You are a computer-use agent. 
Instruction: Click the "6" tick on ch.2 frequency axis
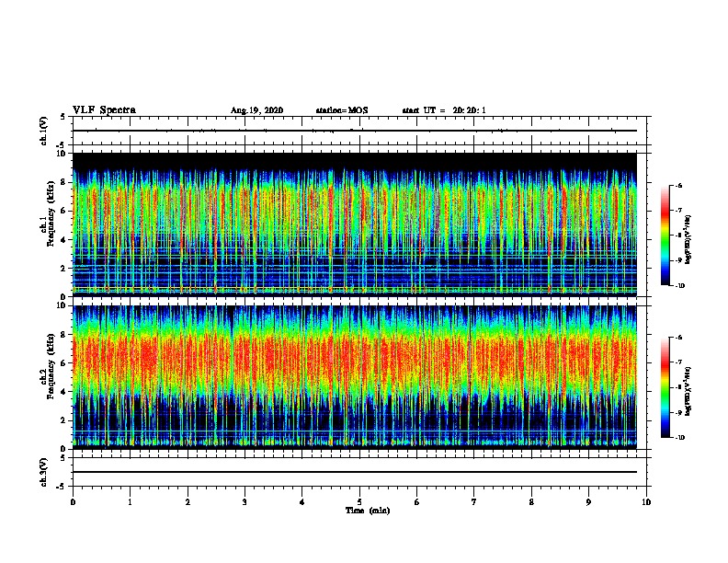[x=63, y=363]
